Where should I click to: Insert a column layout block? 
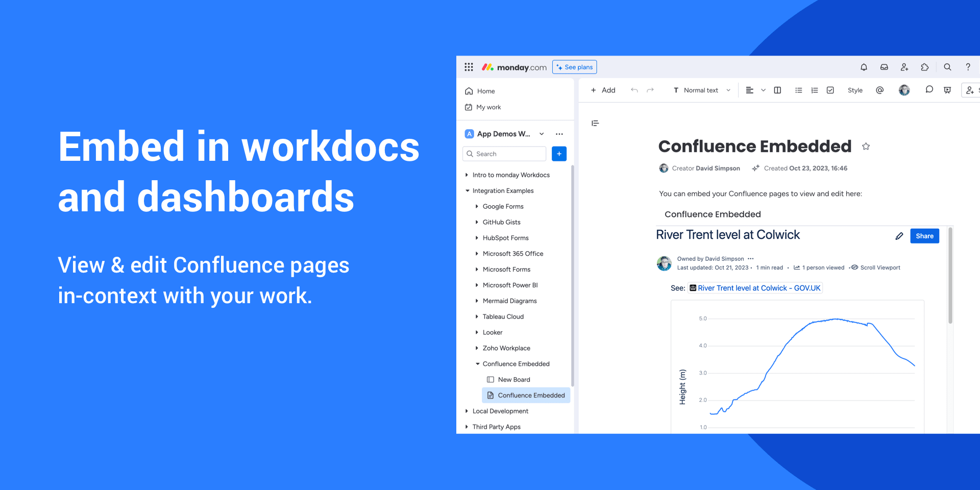[x=777, y=90]
